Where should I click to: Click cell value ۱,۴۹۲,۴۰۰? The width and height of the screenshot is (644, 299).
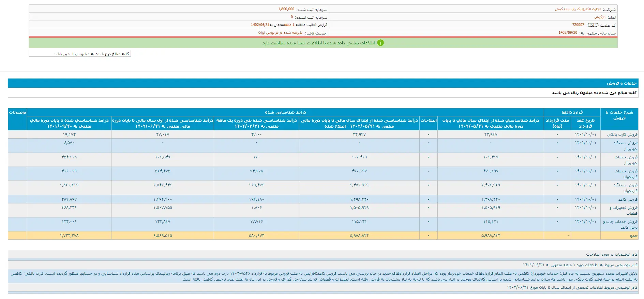163,199
